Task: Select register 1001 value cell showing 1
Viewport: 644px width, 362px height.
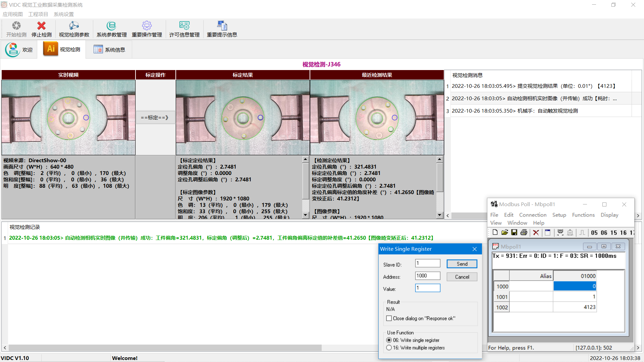Action: click(575, 297)
